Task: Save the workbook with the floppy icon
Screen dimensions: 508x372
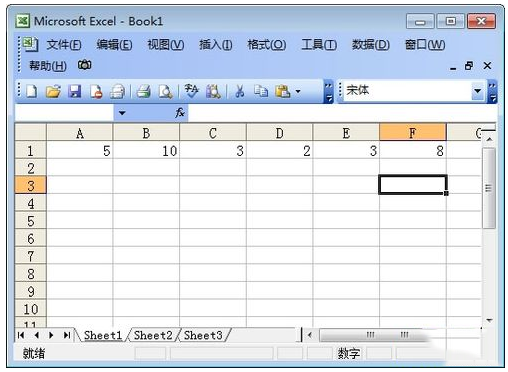Action: (x=75, y=91)
